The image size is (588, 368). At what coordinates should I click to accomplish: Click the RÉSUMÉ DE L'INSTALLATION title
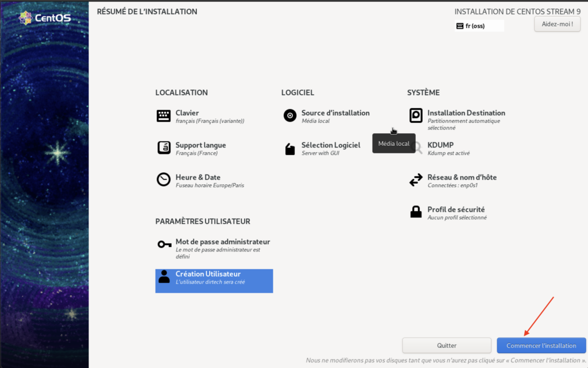[x=147, y=11]
